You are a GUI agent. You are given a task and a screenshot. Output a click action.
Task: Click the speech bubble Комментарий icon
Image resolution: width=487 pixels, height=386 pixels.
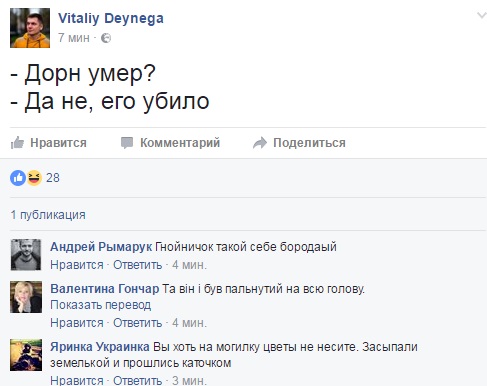click(x=127, y=143)
